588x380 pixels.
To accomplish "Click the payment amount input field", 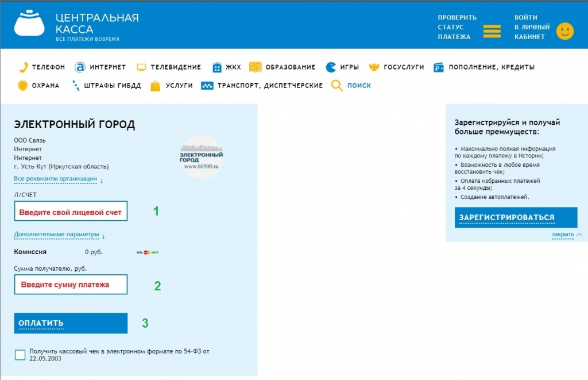I will coord(71,285).
